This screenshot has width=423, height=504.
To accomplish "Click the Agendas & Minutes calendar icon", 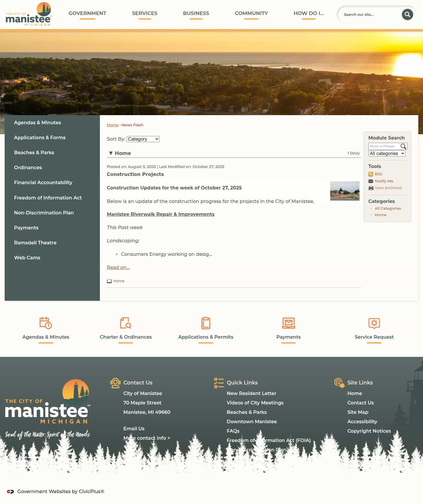I will [46, 323].
